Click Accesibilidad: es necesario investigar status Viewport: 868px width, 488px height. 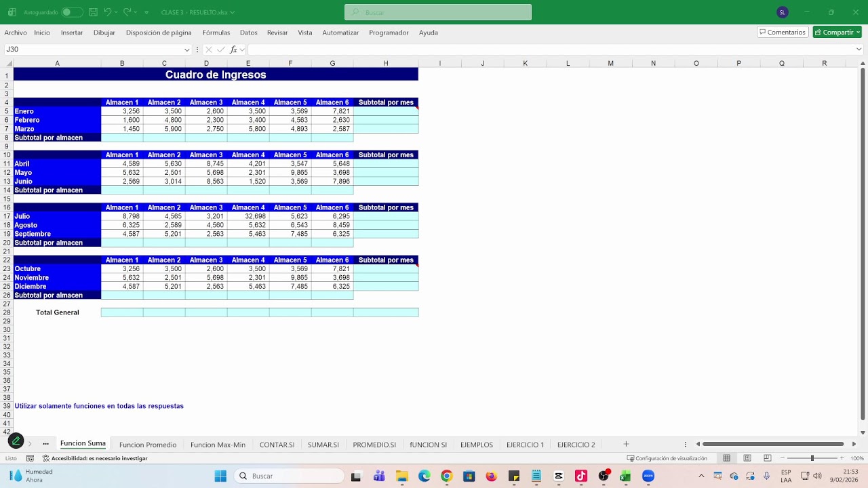coord(94,458)
